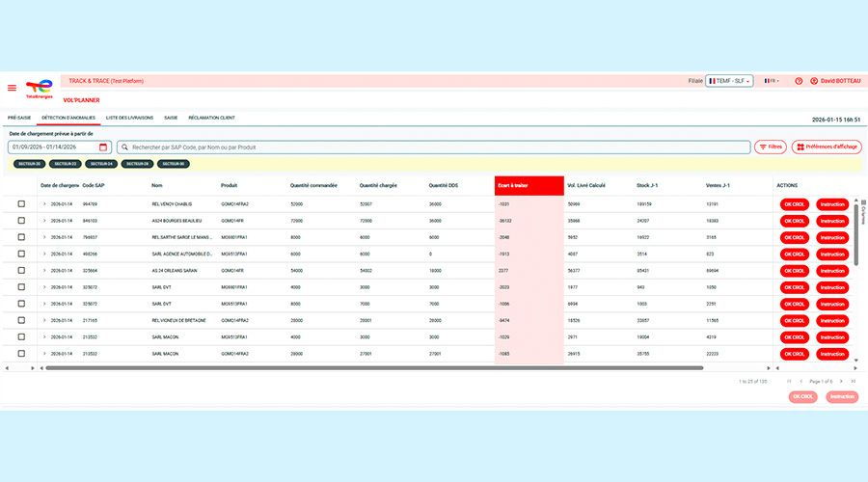Open the Filiale TEMF - SLF dropdown

pyautogui.click(x=729, y=81)
